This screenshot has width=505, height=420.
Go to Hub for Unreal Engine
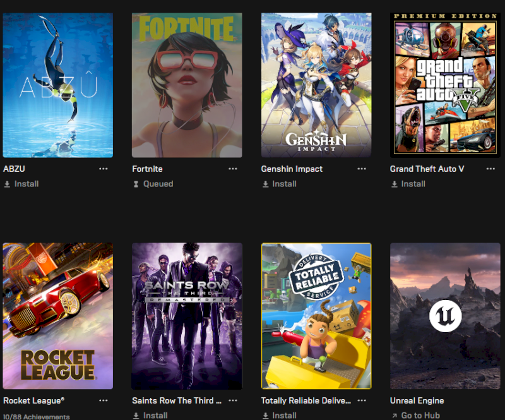(x=420, y=415)
